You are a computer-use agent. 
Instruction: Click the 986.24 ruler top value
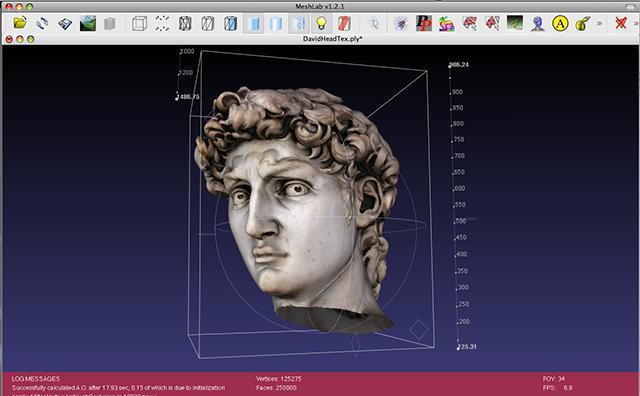click(x=459, y=65)
